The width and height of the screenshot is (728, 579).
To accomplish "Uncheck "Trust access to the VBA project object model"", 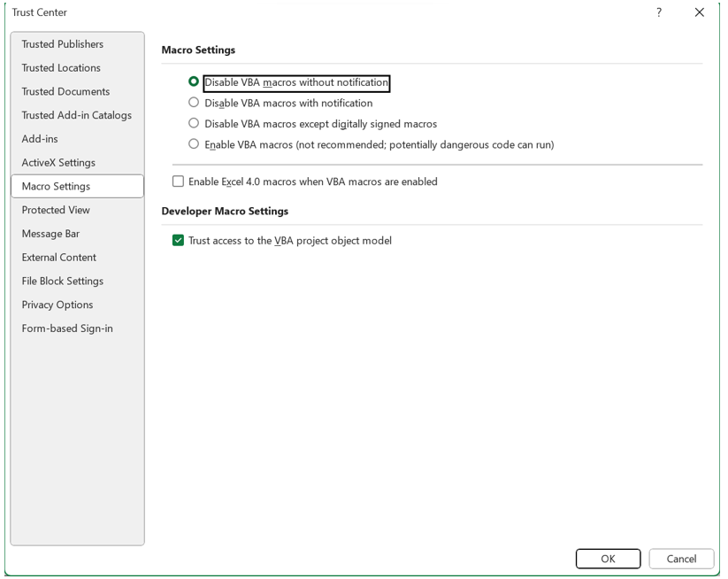I will 177,239.
